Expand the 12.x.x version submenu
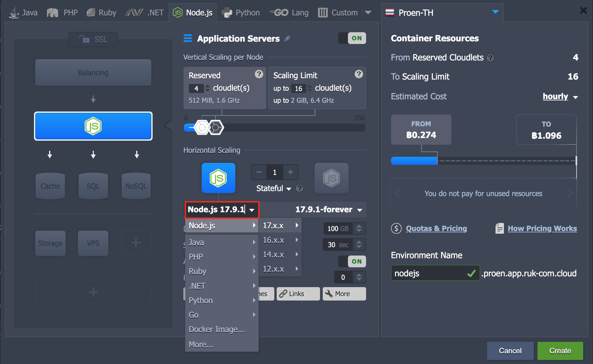The height and width of the screenshot is (364, 593). 280,269
